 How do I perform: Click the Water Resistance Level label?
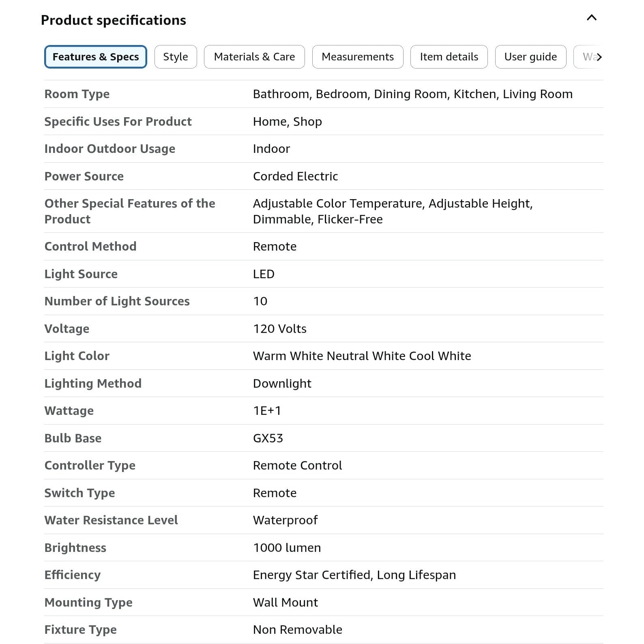111,520
